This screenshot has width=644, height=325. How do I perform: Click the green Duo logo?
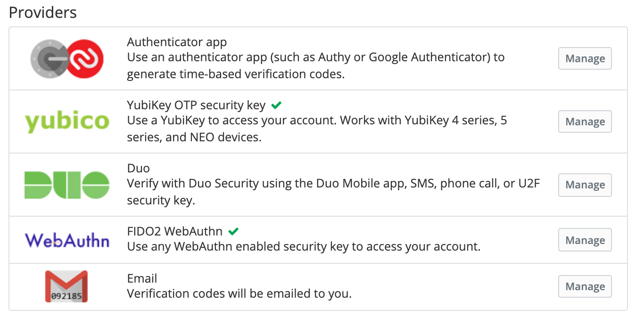click(x=67, y=185)
